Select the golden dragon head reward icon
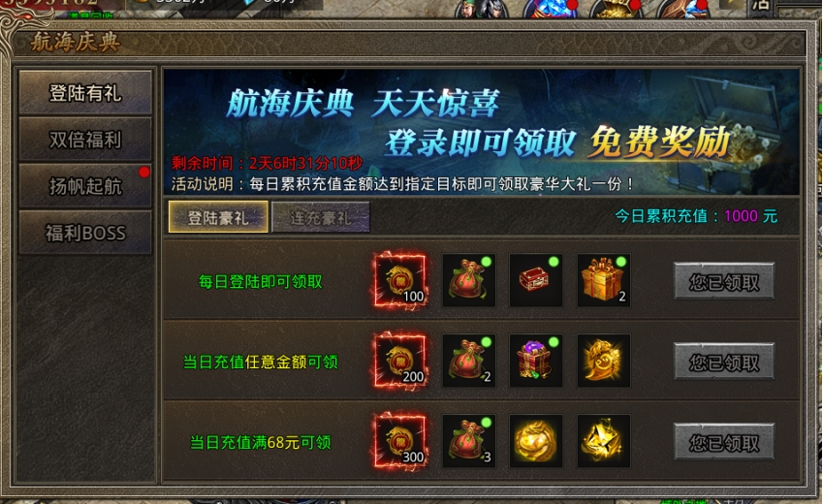Image resolution: width=823 pixels, height=504 pixels. point(604,361)
